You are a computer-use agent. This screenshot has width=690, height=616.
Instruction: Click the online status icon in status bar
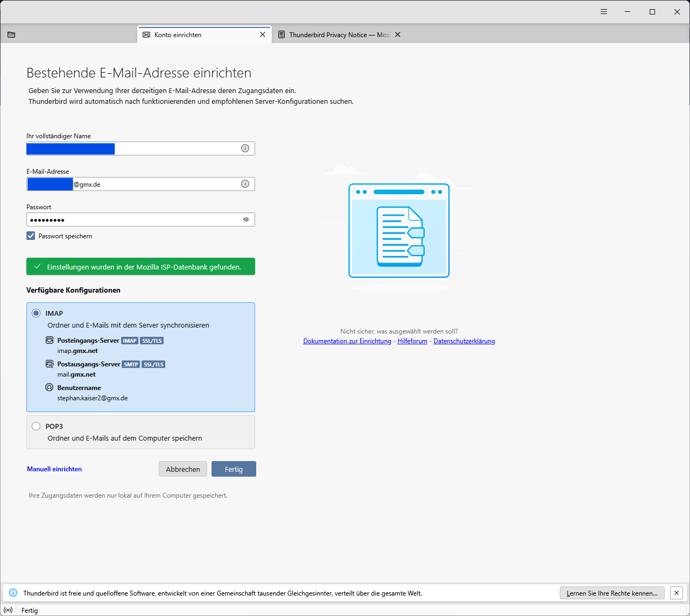(8, 610)
